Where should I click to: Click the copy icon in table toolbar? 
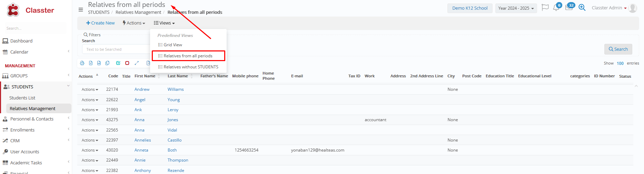108,63
